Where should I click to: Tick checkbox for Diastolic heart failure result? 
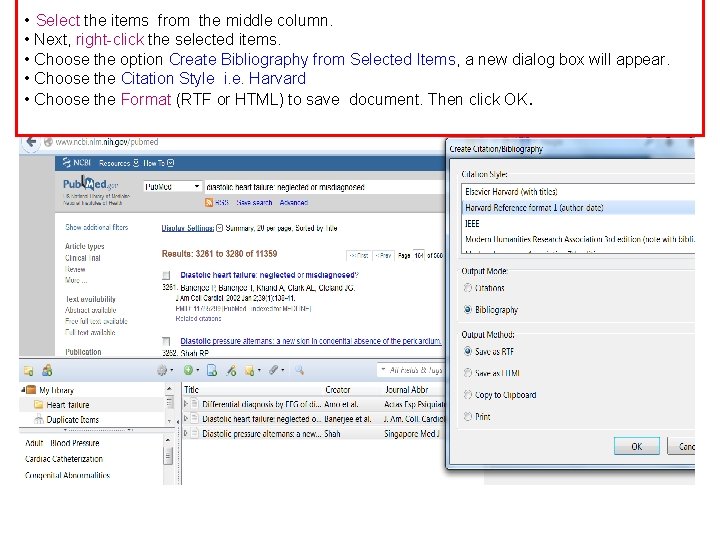(166, 276)
